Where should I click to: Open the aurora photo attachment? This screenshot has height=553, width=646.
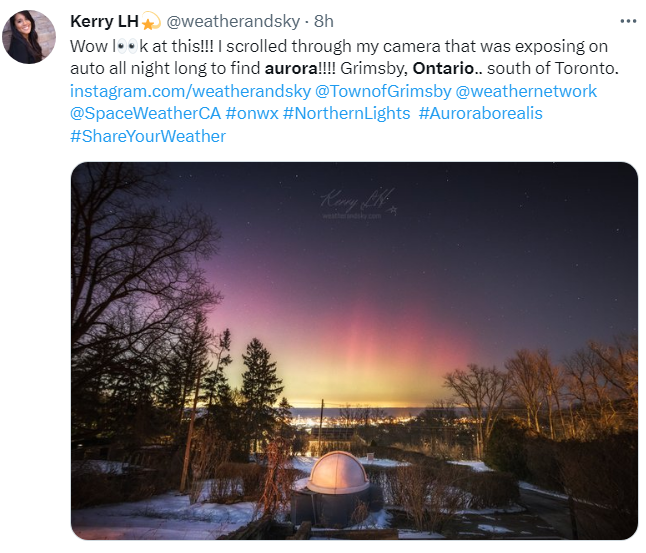click(354, 351)
